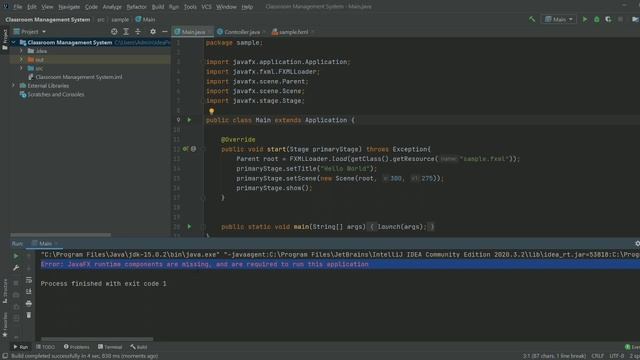Open the Window menu

click(x=226, y=7)
